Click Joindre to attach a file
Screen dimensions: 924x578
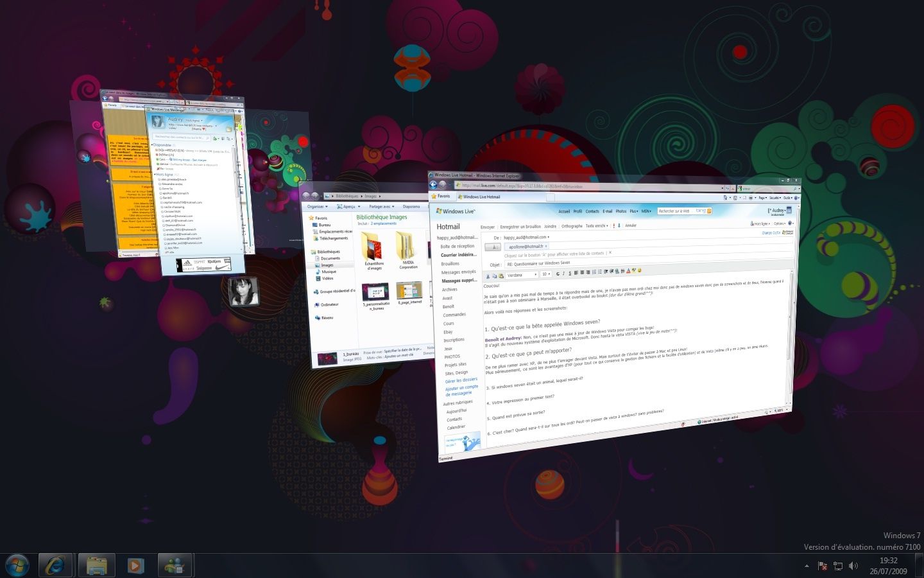[551, 226]
